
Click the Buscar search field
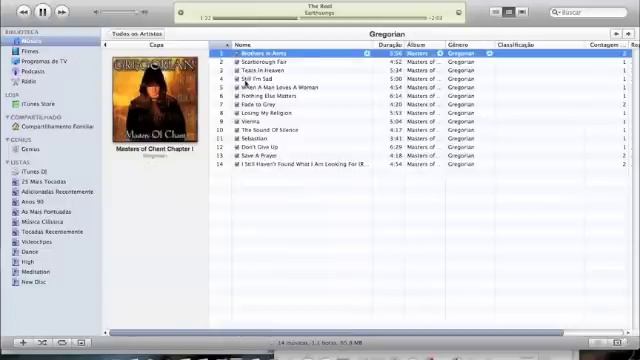(588, 13)
